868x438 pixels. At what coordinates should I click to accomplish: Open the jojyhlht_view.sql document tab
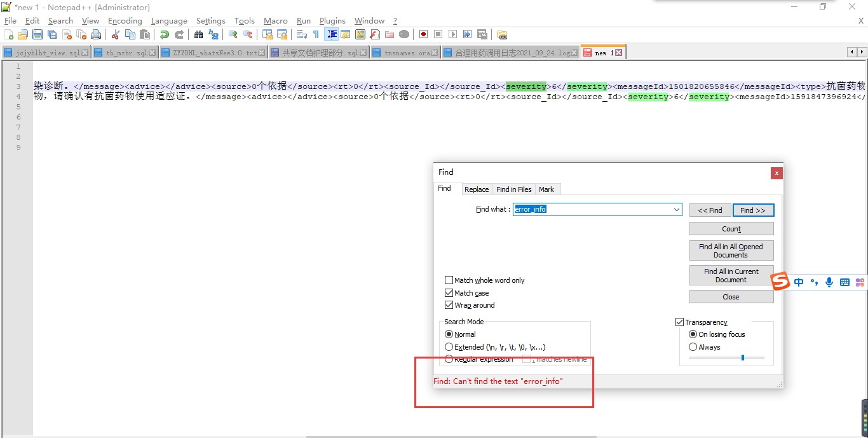click(x=46, y=53)
